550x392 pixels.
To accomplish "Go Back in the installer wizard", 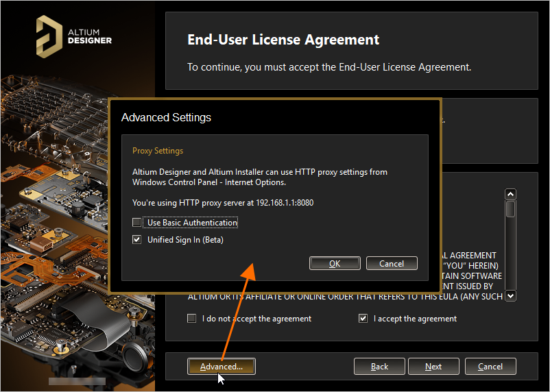I will point(379,367).
